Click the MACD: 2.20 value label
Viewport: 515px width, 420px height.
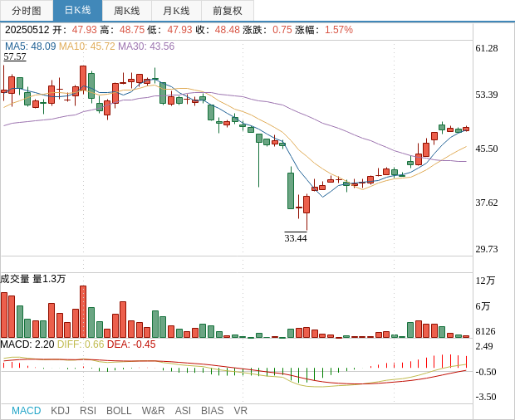point(27,344)
